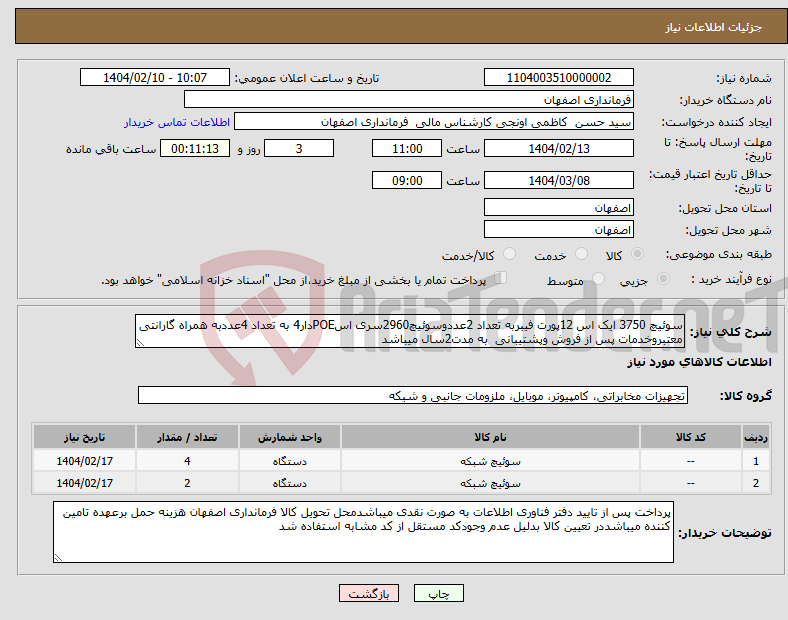Click the توضیحات خریدار notes textarea

pyautogui.click(x=363, y=532)
